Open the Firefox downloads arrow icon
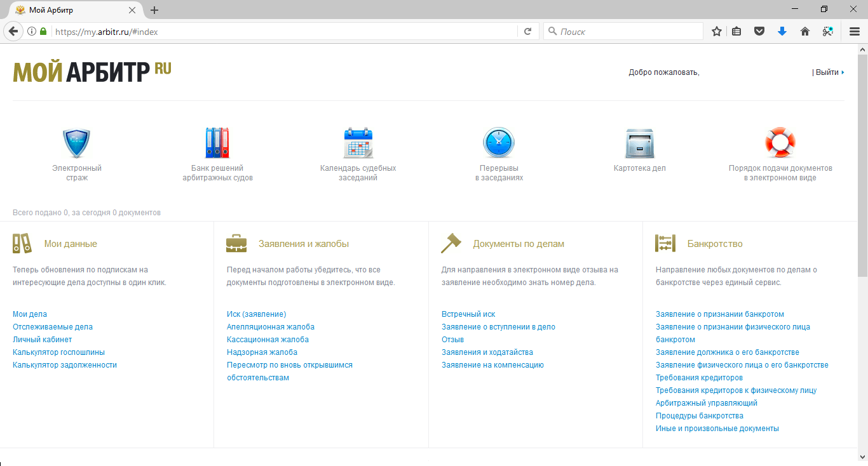This screenshot has width=868, height=466. [x=782, y=31]
